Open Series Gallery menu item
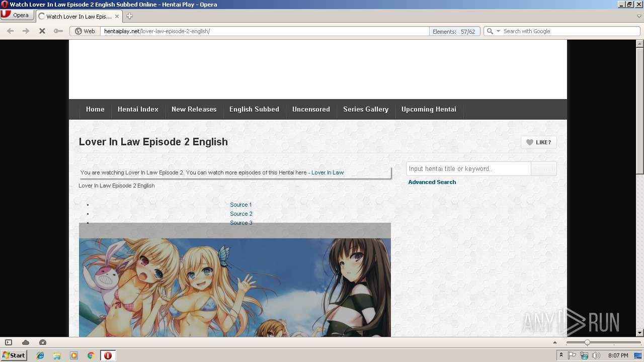 coord(366,109)
